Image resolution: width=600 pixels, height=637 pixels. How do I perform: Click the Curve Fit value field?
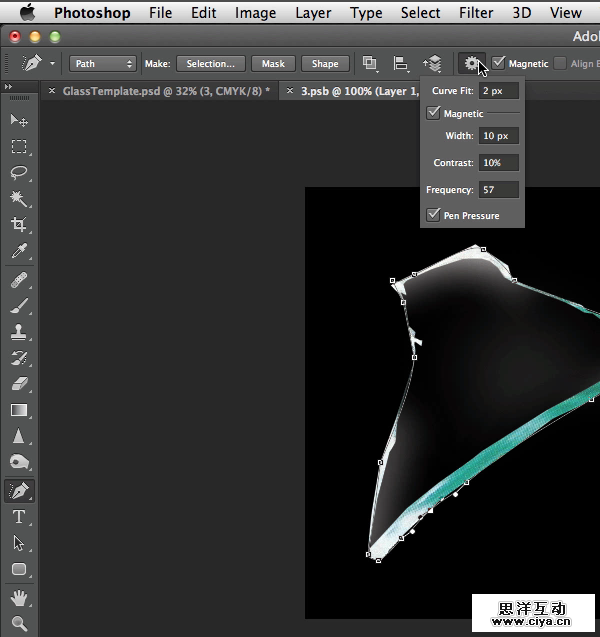point(499,91)
